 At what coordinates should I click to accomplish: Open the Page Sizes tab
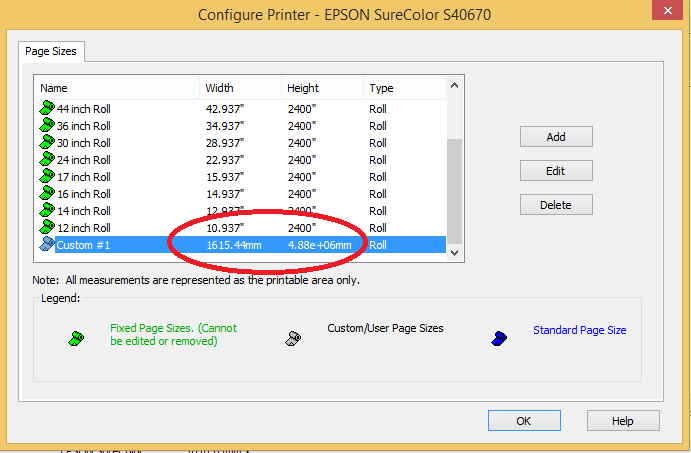[51, 50]
